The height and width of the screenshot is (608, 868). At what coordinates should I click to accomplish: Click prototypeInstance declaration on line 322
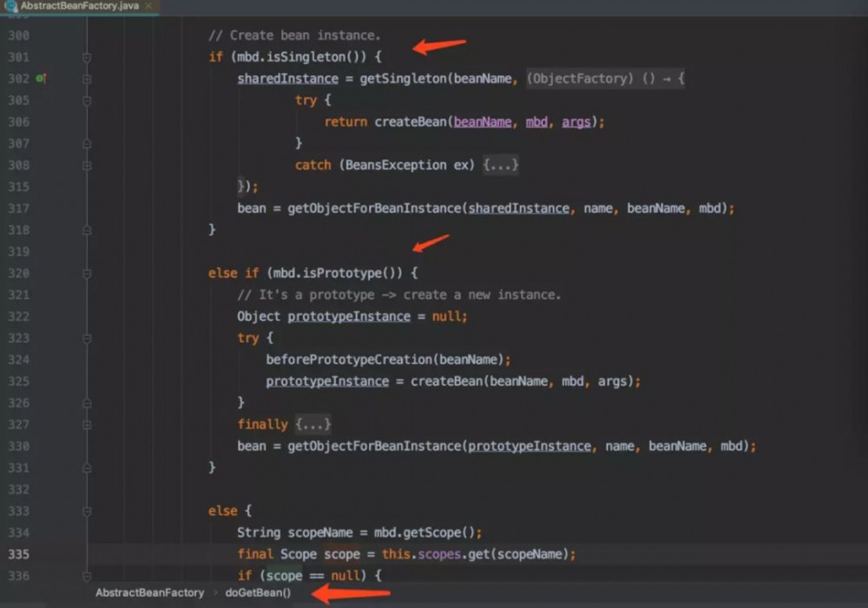tap(349, 317)
